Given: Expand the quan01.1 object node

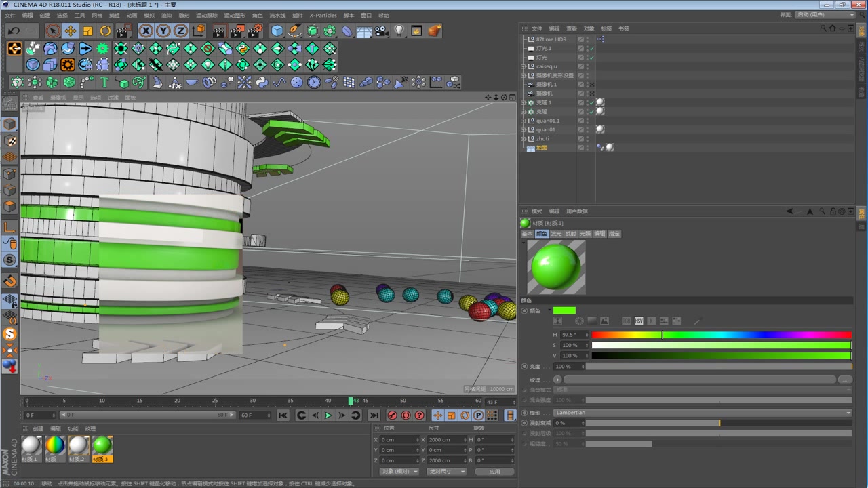Looking at the screenshot, I should click(x=523, y=121).
